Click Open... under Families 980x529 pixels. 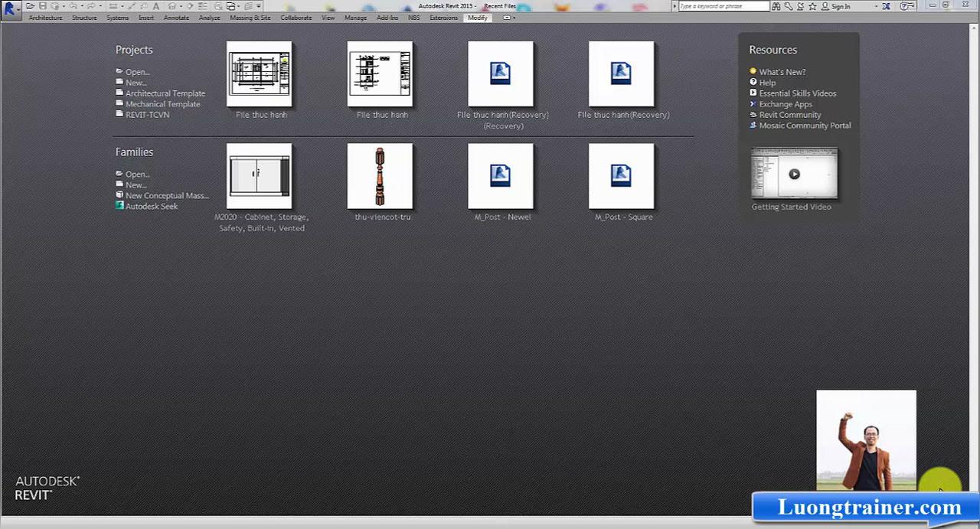click(x=137, y=175)
